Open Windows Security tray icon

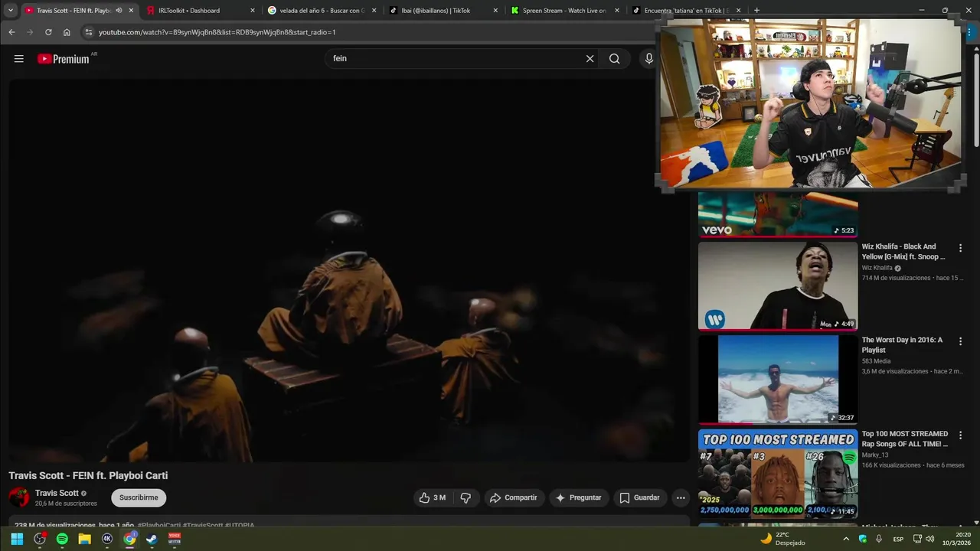863,539
